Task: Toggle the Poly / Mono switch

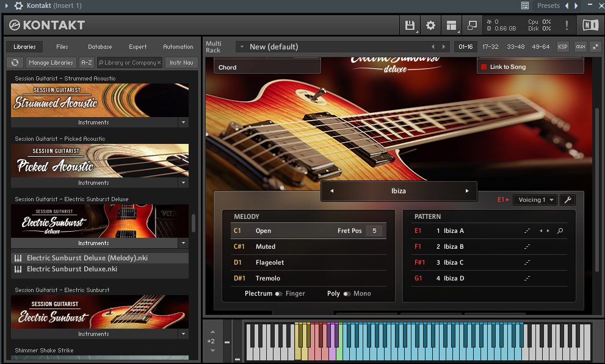Action: pos(347,294)
